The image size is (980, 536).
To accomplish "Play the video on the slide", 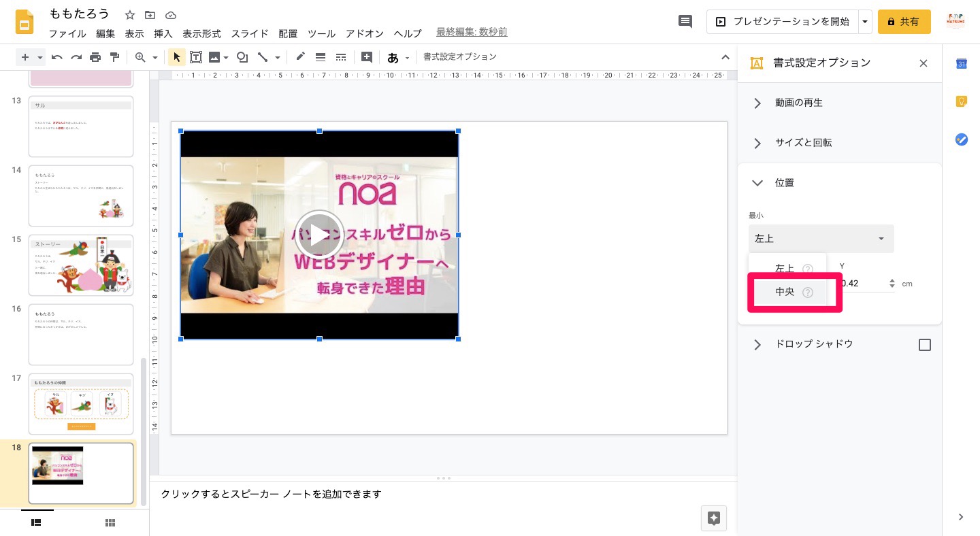I will click(x=319, y=235).
